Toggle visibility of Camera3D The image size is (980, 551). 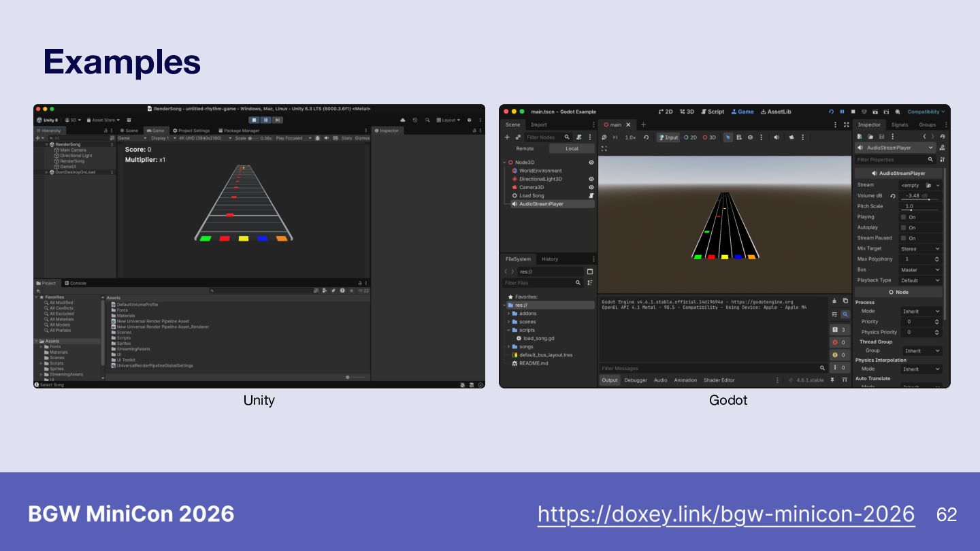pyautogui.click(x=591, y=187)
